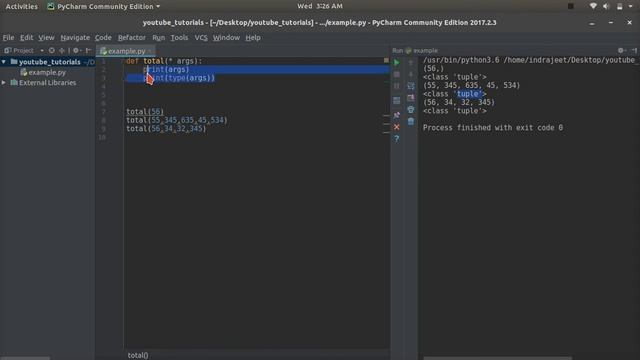This screenshot has width=640, height=360.
Task: Click the Restore Layout icon in Run panel
Action: click(x=396, y=100)
